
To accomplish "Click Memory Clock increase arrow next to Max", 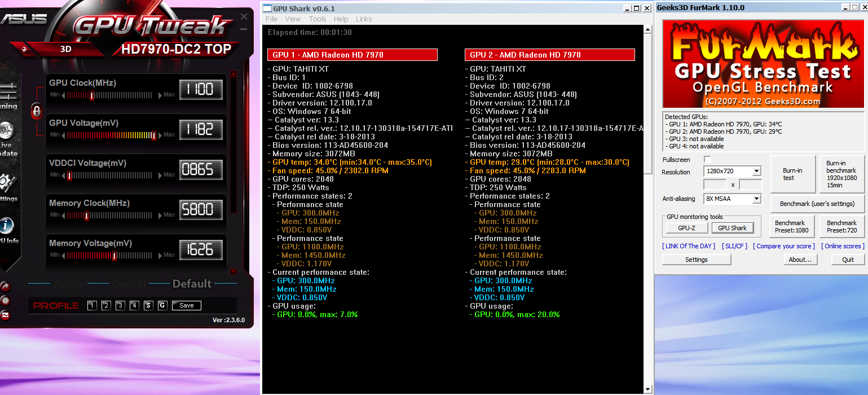I will (160, 216).
